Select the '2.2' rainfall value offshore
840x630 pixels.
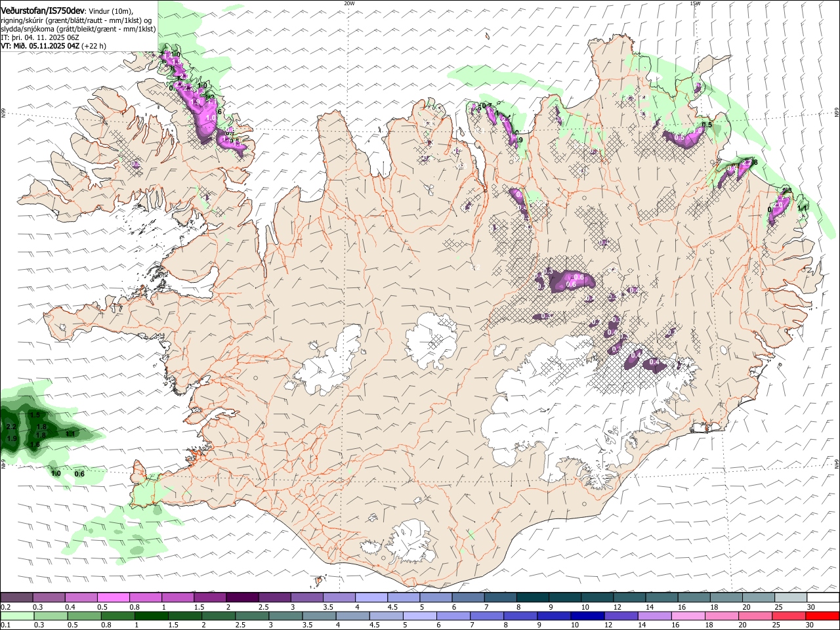(x=11, y=427)
